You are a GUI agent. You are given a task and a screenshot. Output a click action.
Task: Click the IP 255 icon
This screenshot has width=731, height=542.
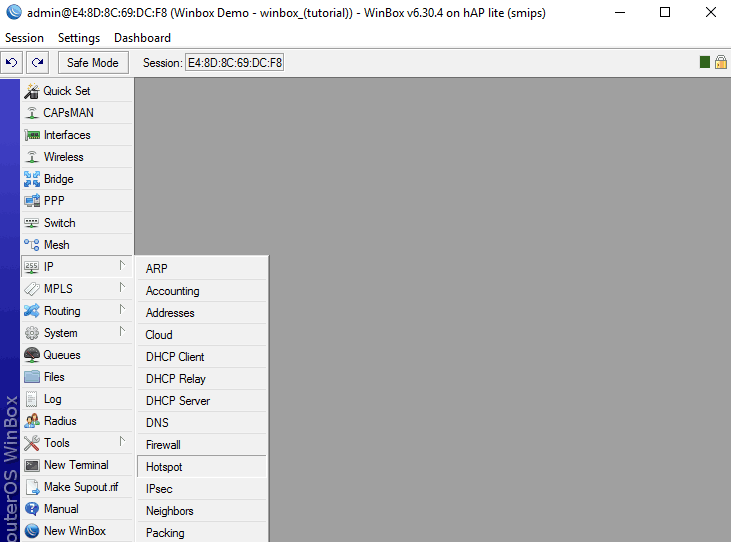click(x=32, y=267)
